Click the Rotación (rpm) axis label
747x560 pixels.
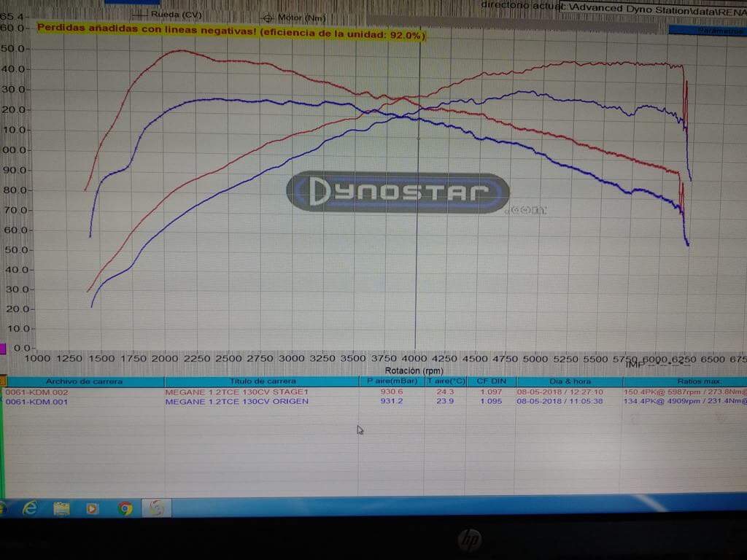(x=414, y=370)
